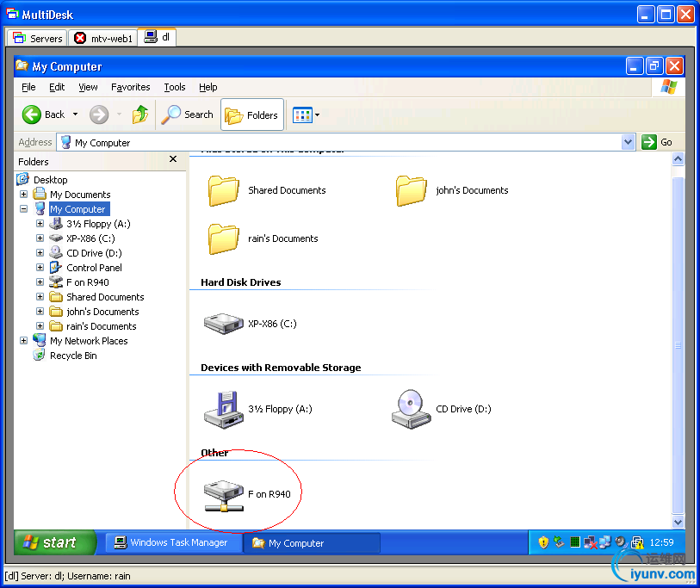Click the Devices with Removable Storage header
Viewport: 700px width, 588px height.
(x=281, y=368)
